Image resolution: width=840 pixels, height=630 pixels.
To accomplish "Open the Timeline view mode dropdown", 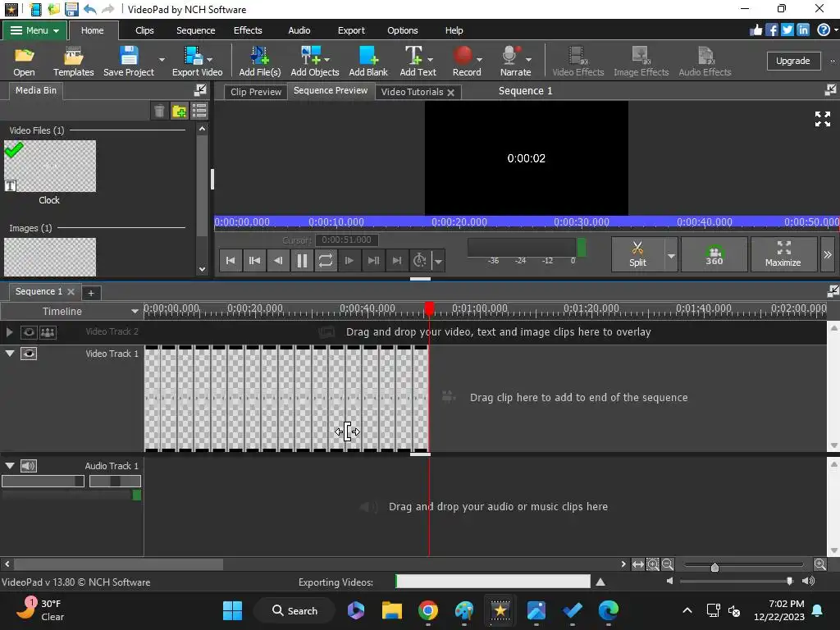I will pos(135,311).
